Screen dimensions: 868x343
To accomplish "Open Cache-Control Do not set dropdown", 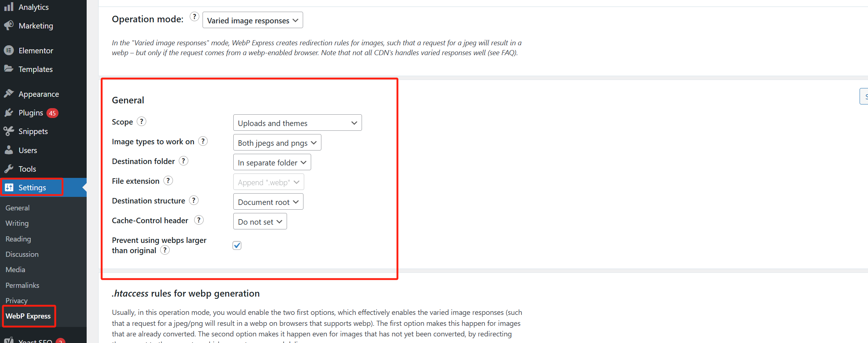I will click(260, 222).
